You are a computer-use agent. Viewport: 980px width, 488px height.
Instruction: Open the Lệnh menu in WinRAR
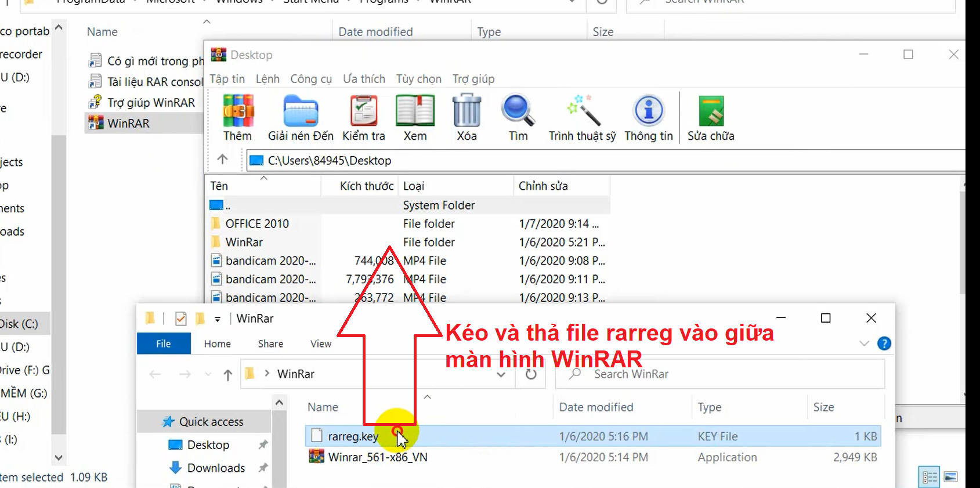[x=267, y=79]
